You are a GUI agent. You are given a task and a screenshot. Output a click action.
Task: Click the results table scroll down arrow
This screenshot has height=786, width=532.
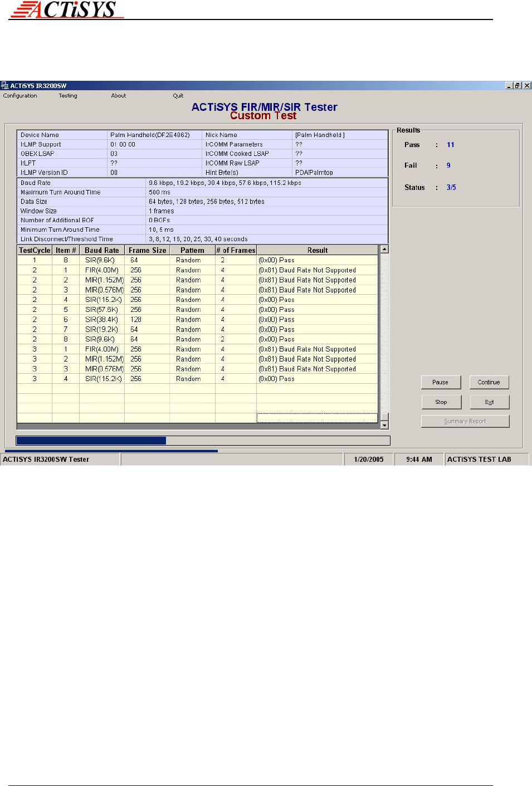pyautogui.click(x=384, y=426)
